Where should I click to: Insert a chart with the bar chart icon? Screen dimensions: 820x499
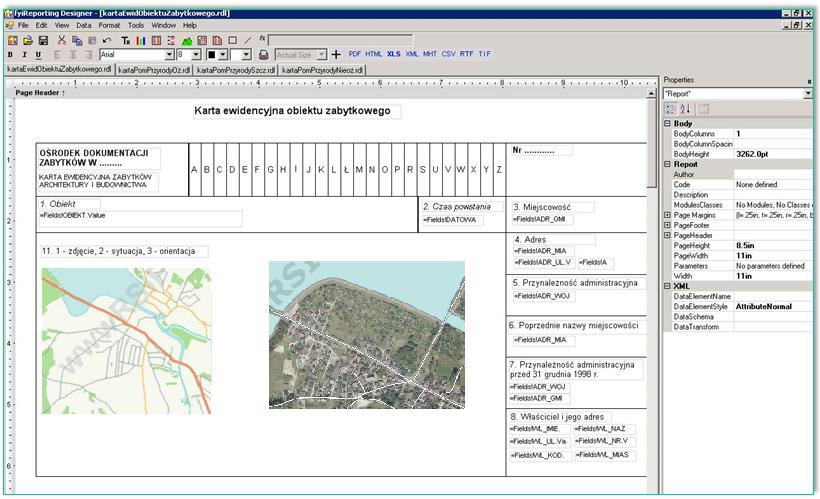click(141, 40)
